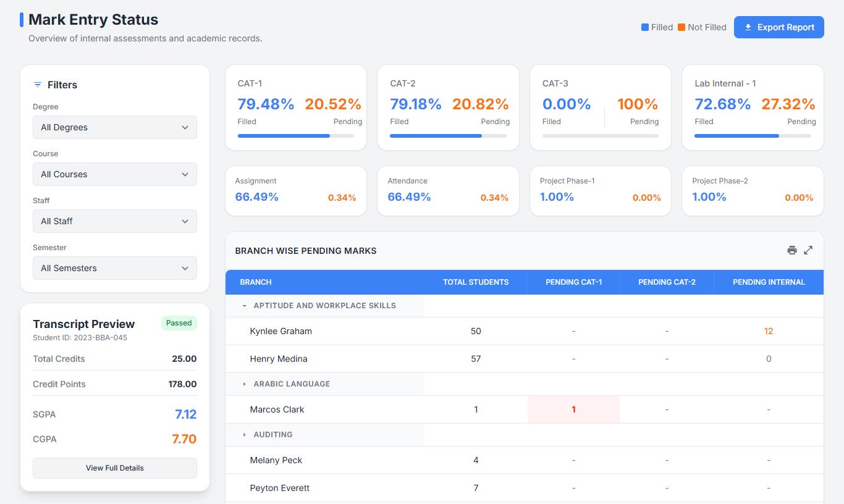Screen dimensions: 844x504
Task: Click Marcos Clark's highlighted pending CAT-1 cell
Action: (x=573, y=409)
